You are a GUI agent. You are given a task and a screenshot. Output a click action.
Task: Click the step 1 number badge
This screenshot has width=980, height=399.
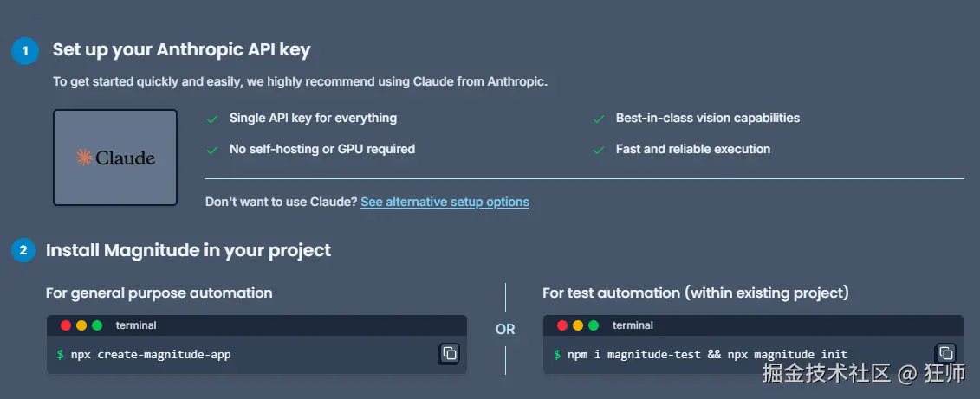(24, 51)
